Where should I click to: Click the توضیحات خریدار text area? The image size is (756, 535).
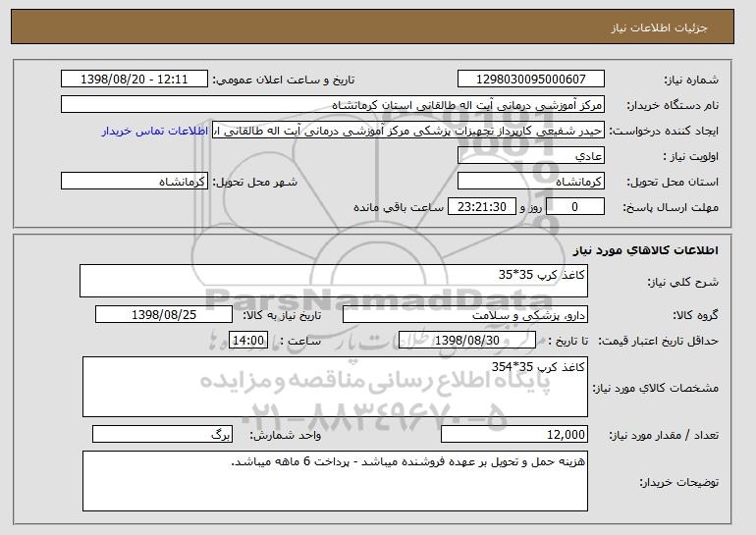pos(335,481)
